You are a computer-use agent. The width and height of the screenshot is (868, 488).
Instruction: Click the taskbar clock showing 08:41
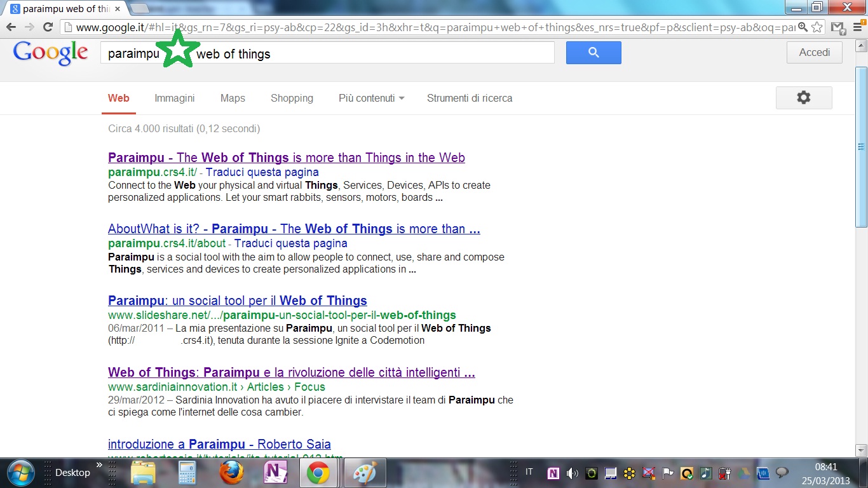(825, 467)
